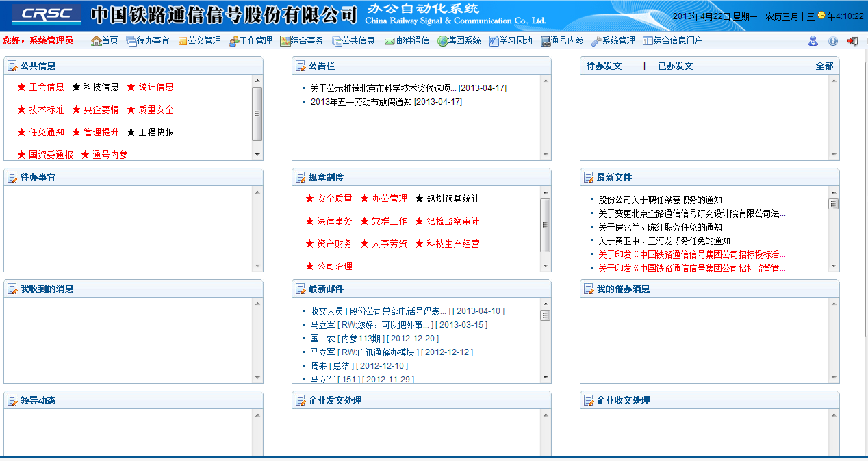Open 安全质量 category under 规章制度
868x461 pixels.
tap(334, 199)
